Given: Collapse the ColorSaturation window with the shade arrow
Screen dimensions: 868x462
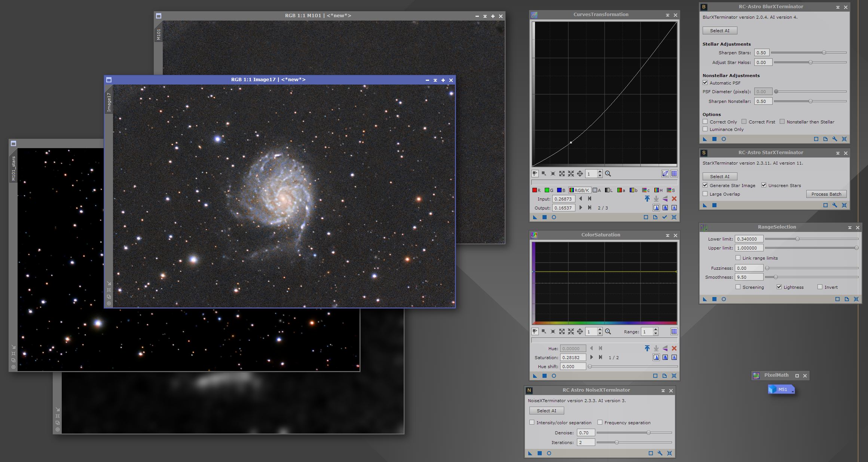Looking at the screenshot, I should (x=667, y=235).
